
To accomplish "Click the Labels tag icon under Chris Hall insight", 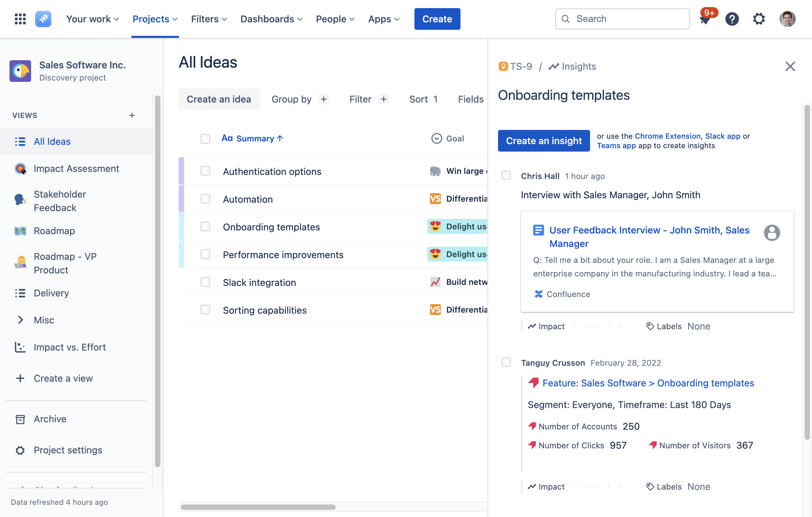I will (650, 326).
